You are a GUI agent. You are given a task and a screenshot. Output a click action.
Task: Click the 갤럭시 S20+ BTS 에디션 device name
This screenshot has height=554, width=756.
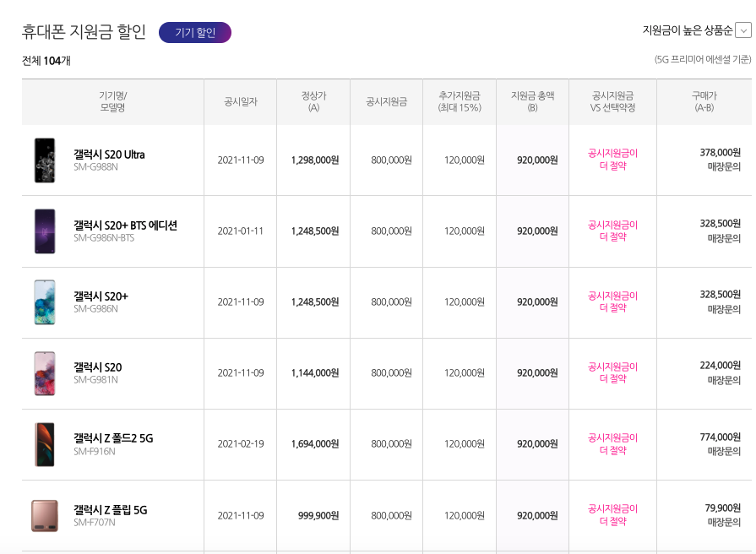click(x=125, y=225)
